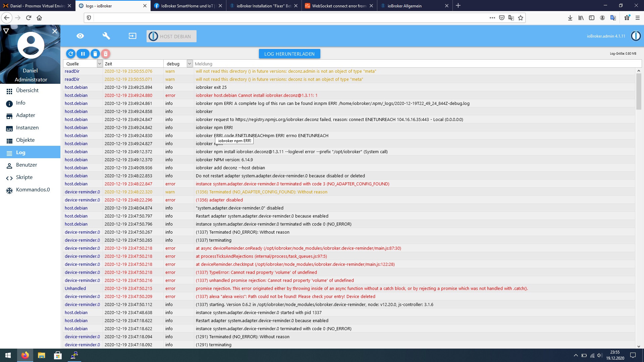Click the blue trash clear-log icon

tap(95, 54)
